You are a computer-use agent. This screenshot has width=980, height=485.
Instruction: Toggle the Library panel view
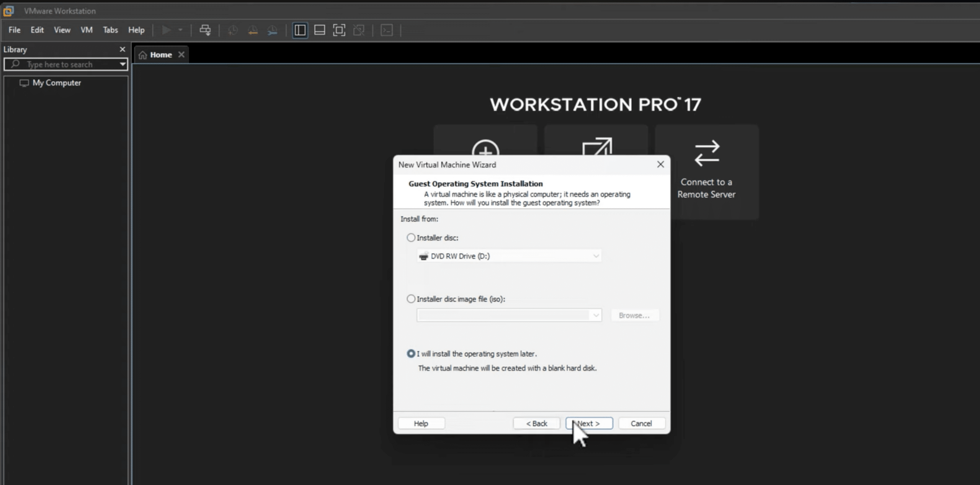[300, 30]
